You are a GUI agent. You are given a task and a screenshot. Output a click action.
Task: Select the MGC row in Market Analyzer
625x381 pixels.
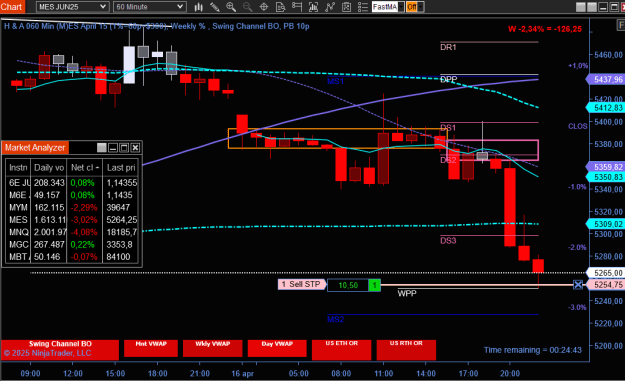(72, 244)
